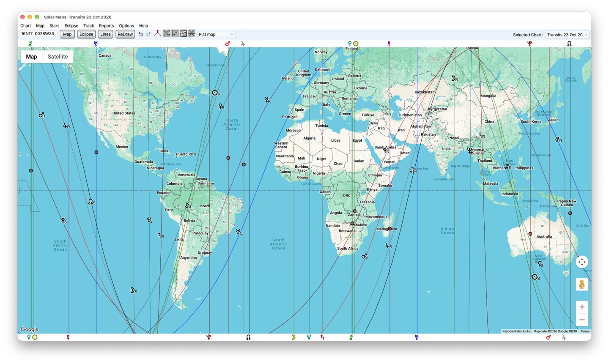Click the Sun rising marker over the North Atlantic
609x364 pixels.
(215, 93)
